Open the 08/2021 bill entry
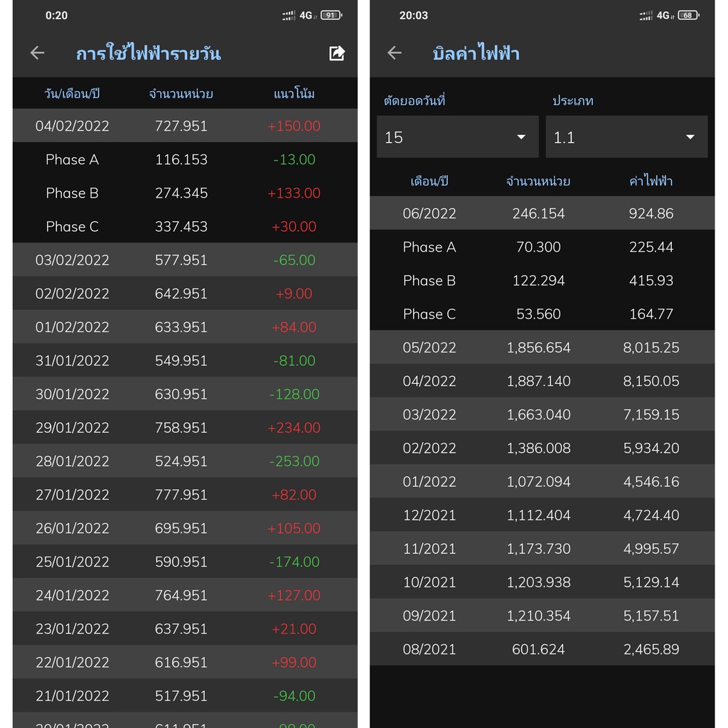 [542, 649]
